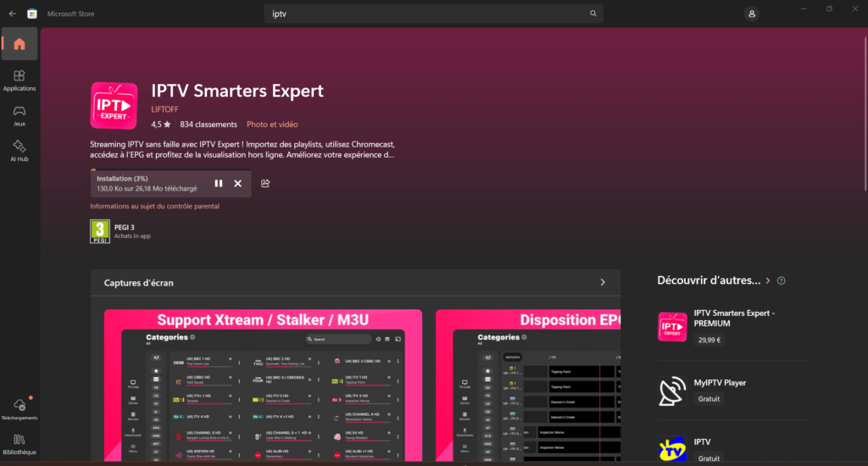Image resolution: width=868 pixels, height=466 pixels.
Task: Expand Captures d'écran with the chevron
Action: [603, 282]
